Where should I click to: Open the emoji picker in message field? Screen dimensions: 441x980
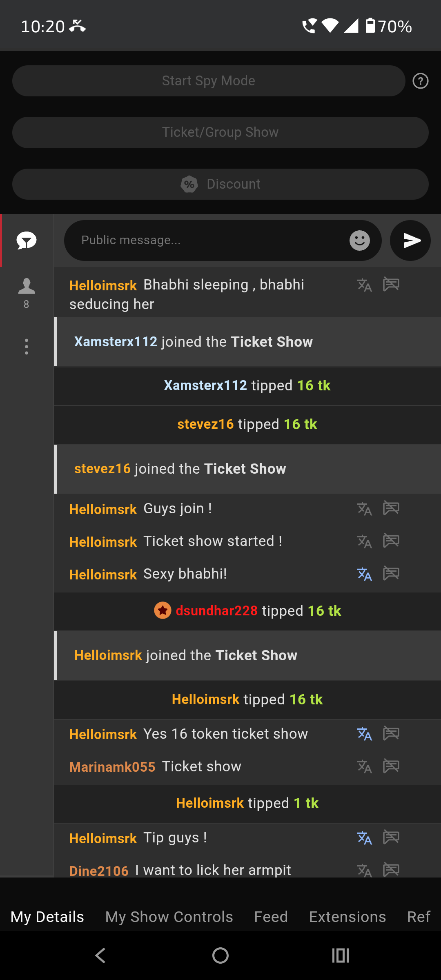[x=359, y=241]
